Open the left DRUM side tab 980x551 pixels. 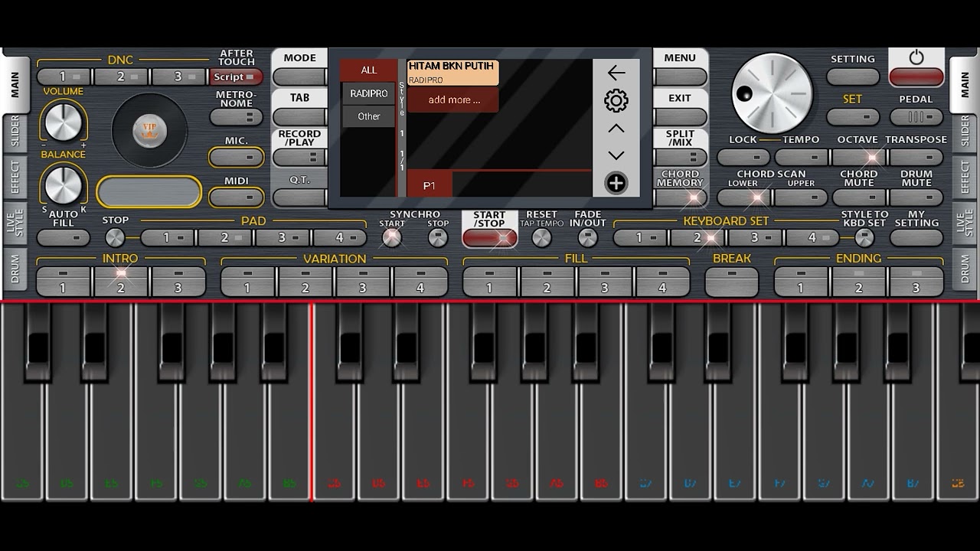[x=15, y=269]
